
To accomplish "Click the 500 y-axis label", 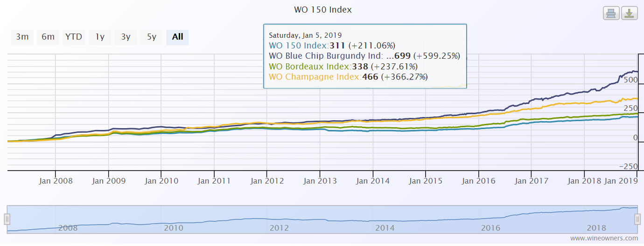I will point(630,80).
